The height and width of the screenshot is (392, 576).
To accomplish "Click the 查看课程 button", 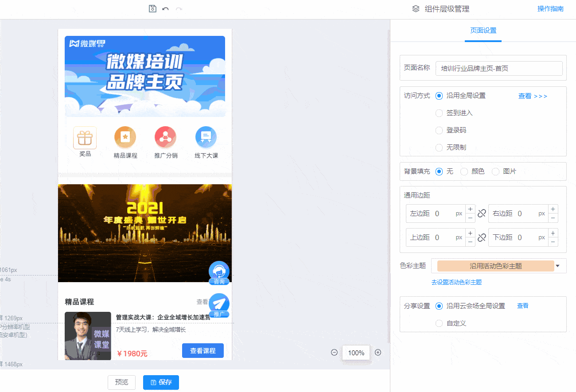I will (x=203, y=351).
